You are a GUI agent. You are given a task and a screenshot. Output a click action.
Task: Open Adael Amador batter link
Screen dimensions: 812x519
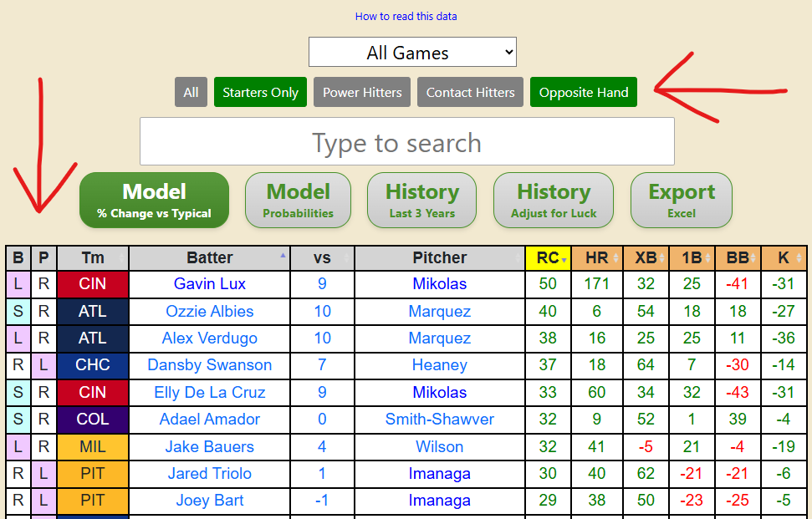point(210,420)
